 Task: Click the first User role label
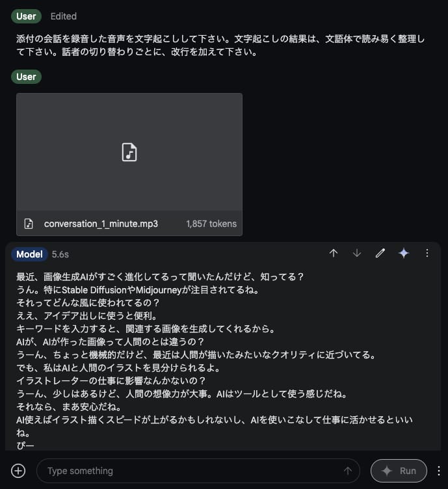tap(26, 16)
